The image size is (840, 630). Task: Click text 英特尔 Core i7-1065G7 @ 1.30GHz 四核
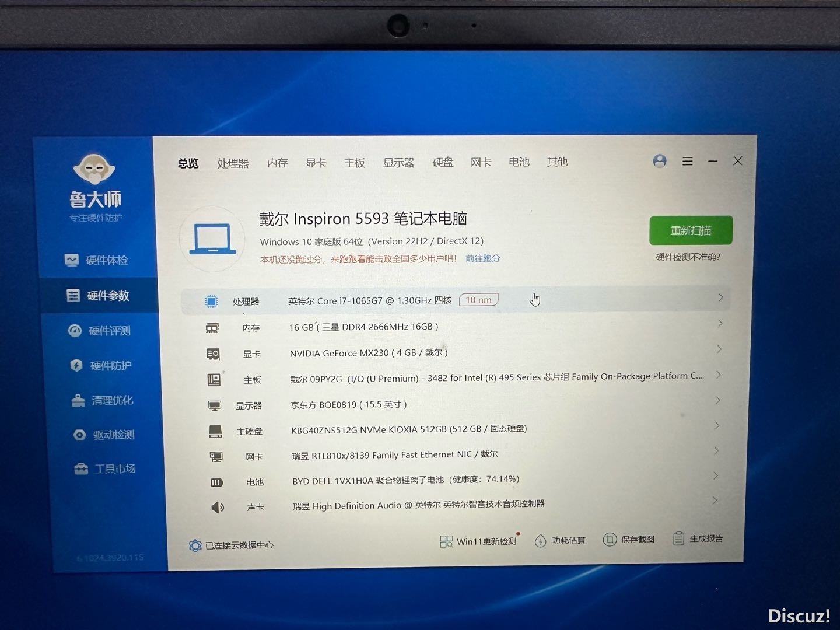(x=370, y=300)
